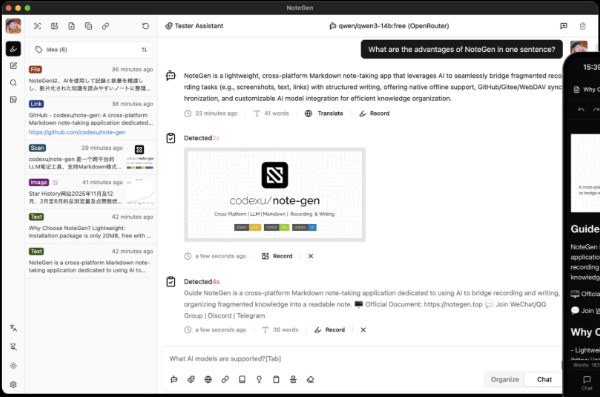Switch to the Chat tab
Image resolution: width=600 pixels, height=397 pixels.
tap(544, 379)
